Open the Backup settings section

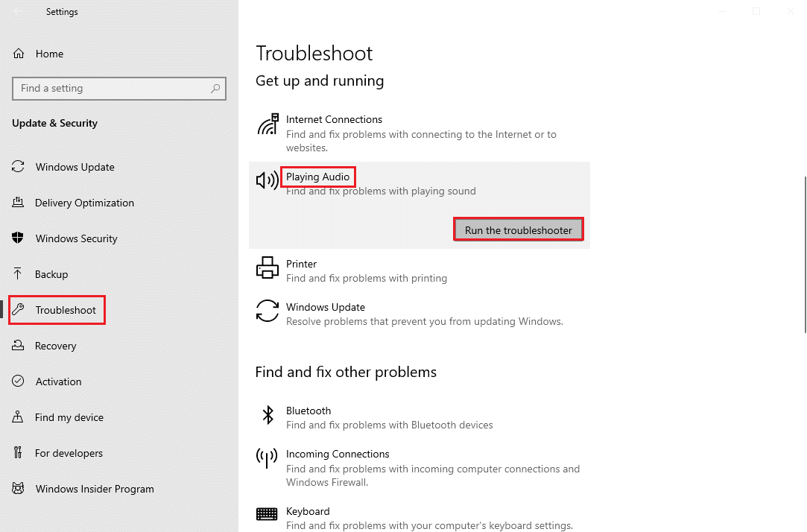[52, 273]
